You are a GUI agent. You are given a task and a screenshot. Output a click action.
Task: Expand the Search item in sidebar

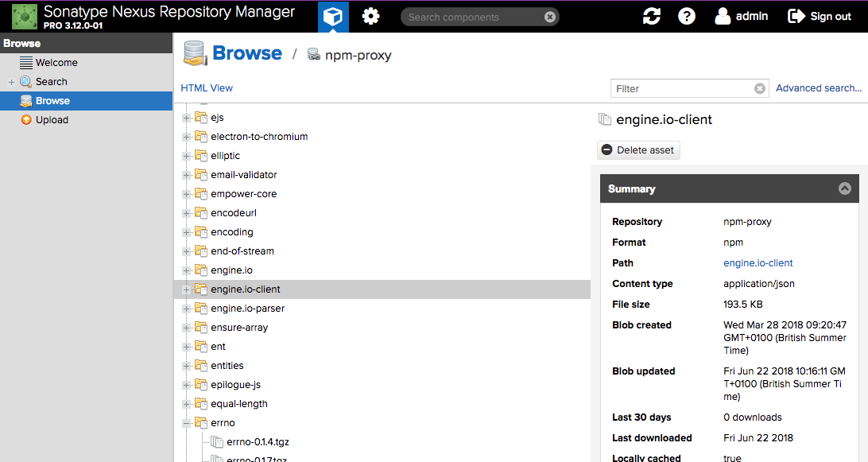point(11,82)
